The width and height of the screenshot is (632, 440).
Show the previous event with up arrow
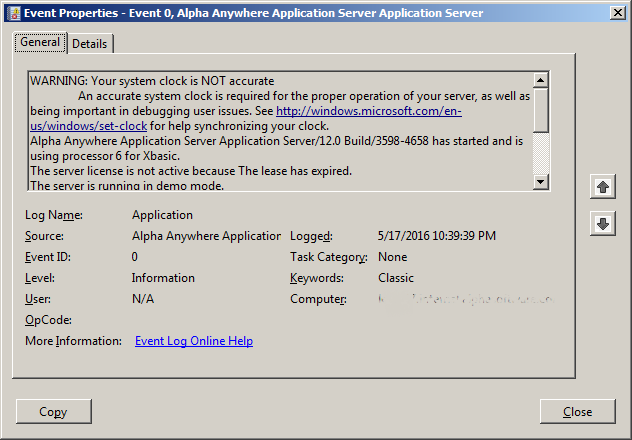tap(603, 187)
